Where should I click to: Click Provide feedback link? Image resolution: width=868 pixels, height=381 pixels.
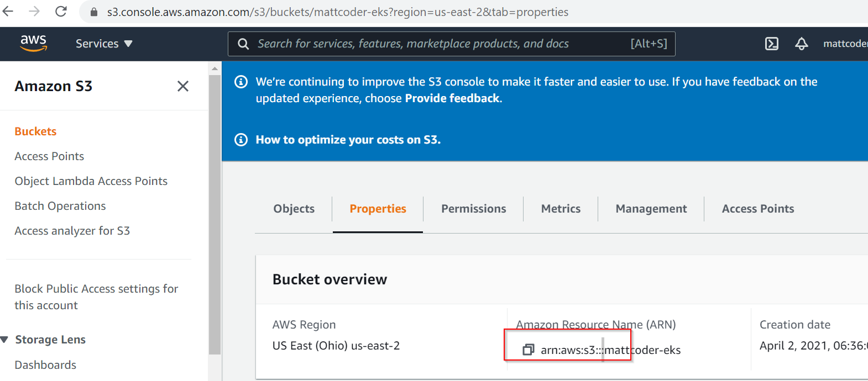(452, 98)
